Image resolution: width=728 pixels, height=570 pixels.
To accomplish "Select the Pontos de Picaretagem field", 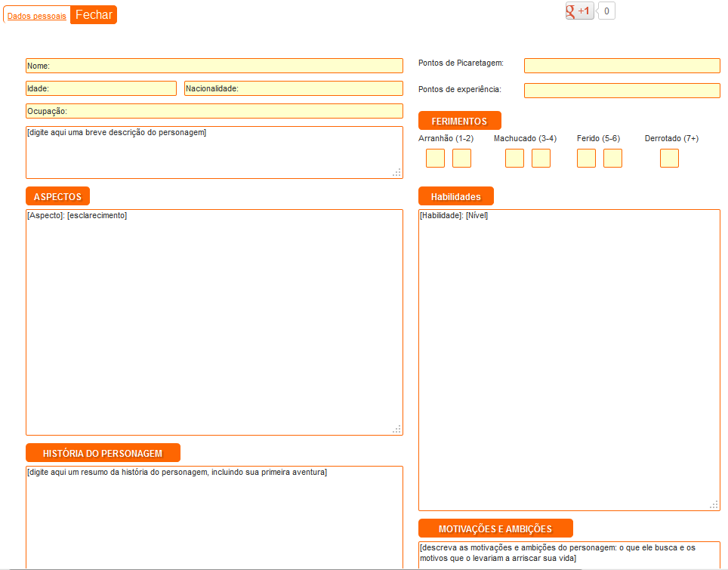I will coord(622,66).
